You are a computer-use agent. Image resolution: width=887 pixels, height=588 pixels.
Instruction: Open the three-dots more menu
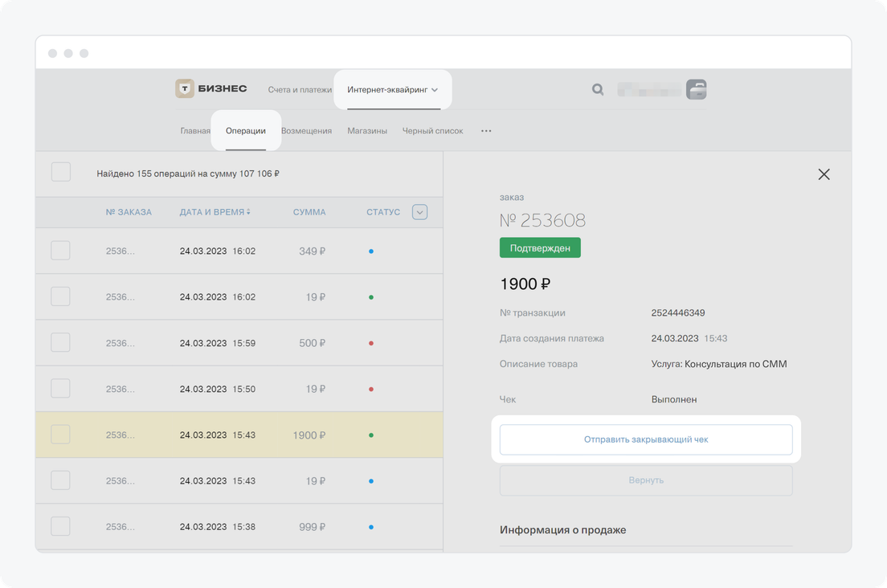click(x=486, y=131)
